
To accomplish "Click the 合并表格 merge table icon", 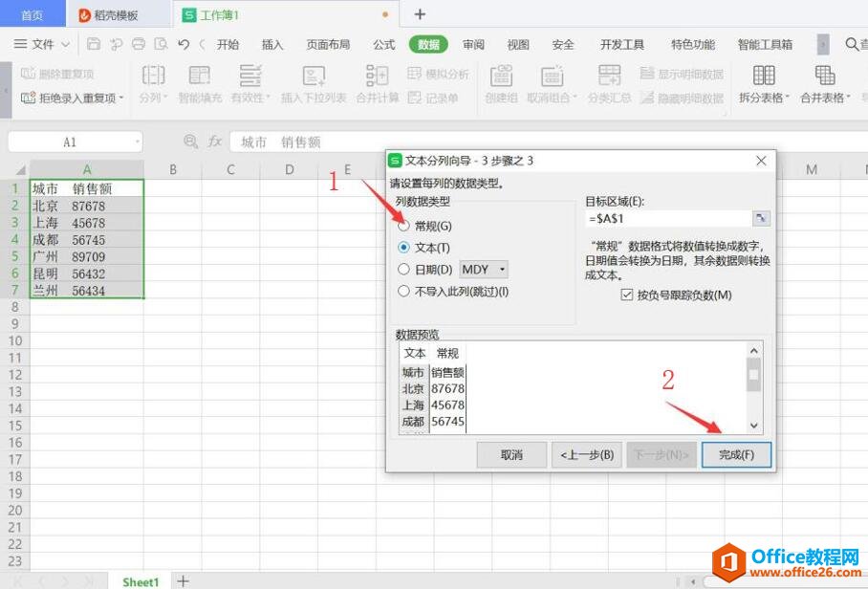I will coord(825,76).
